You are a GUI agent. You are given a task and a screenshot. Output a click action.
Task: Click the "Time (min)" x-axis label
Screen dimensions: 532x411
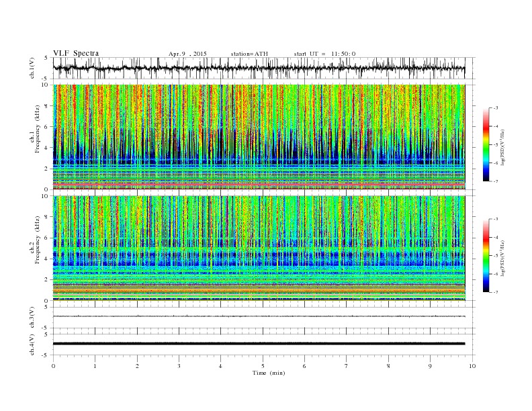pyautogui.click(x=269, y=373)
